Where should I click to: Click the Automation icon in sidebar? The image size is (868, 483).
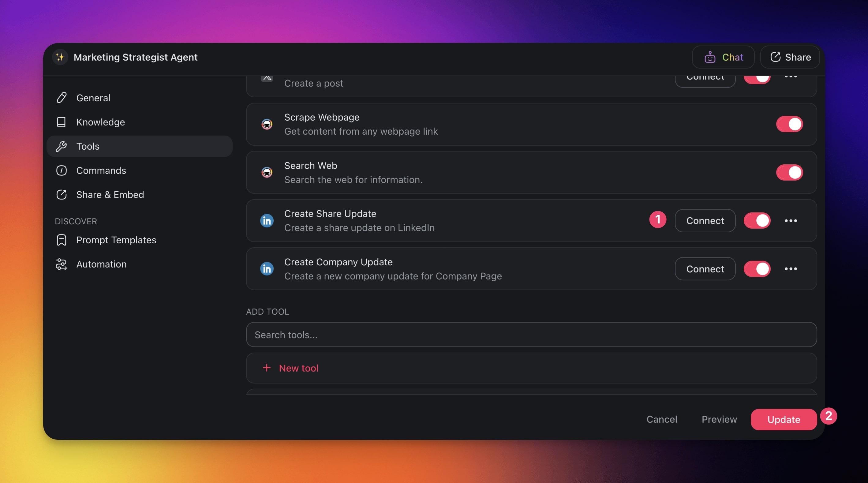(x=61, y=264)
